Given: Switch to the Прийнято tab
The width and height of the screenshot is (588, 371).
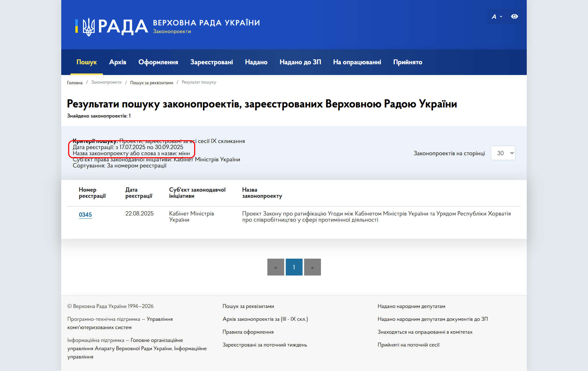Looking at the screenshot, I should (408, 62).
